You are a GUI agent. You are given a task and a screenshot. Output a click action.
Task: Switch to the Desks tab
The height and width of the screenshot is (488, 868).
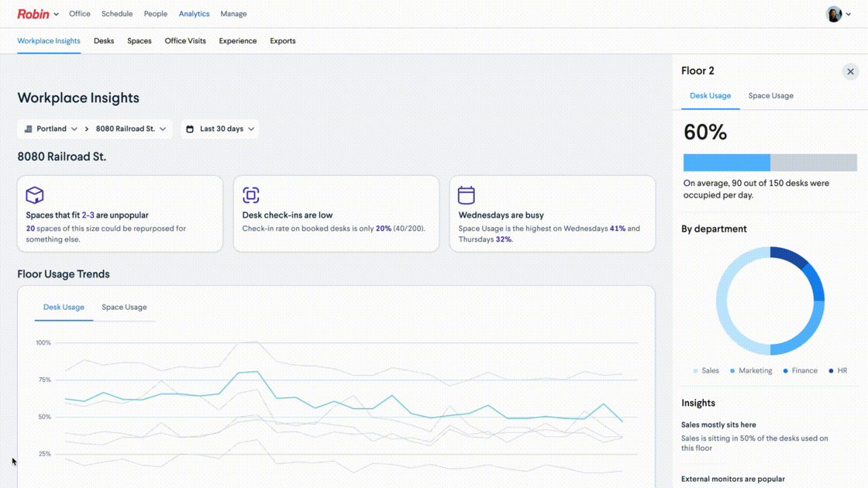(104, 41)
